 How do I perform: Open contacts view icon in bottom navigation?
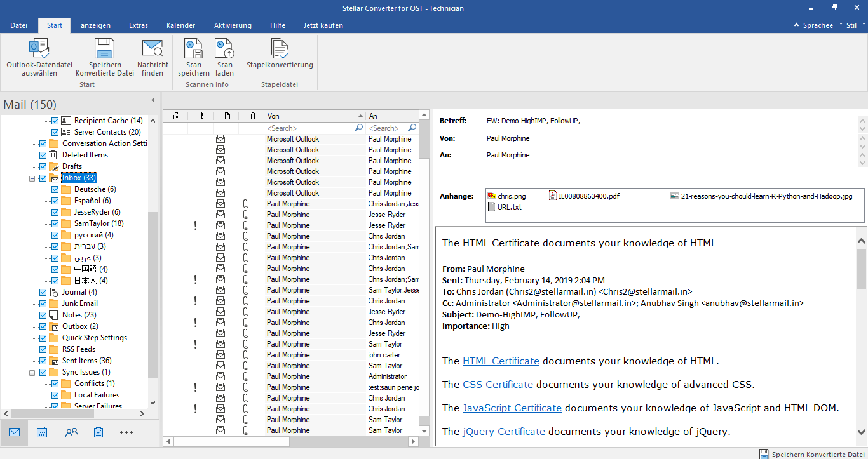(x=71, y=432)
